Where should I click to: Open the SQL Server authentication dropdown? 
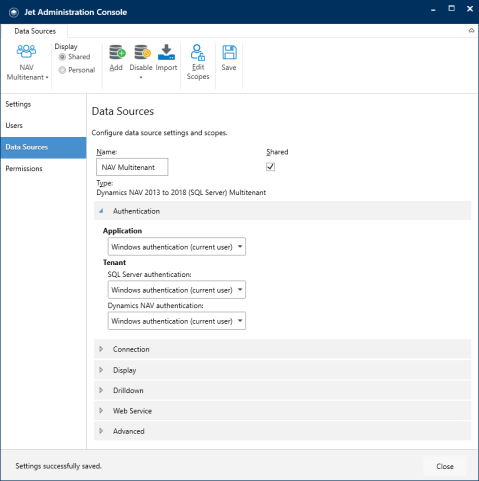177,290
